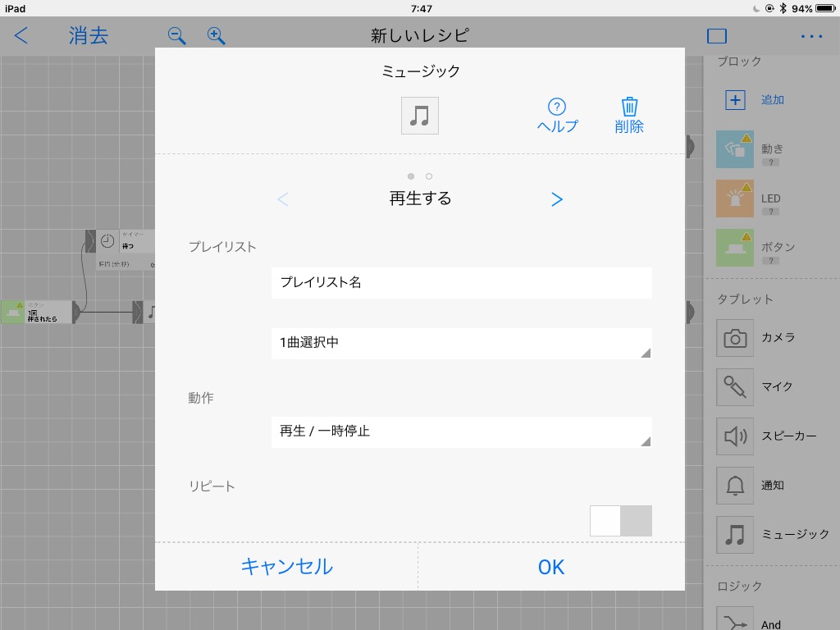Select the カメラ camera block
Viewport: 840px width, 630px height.
(x=735, y=338)
